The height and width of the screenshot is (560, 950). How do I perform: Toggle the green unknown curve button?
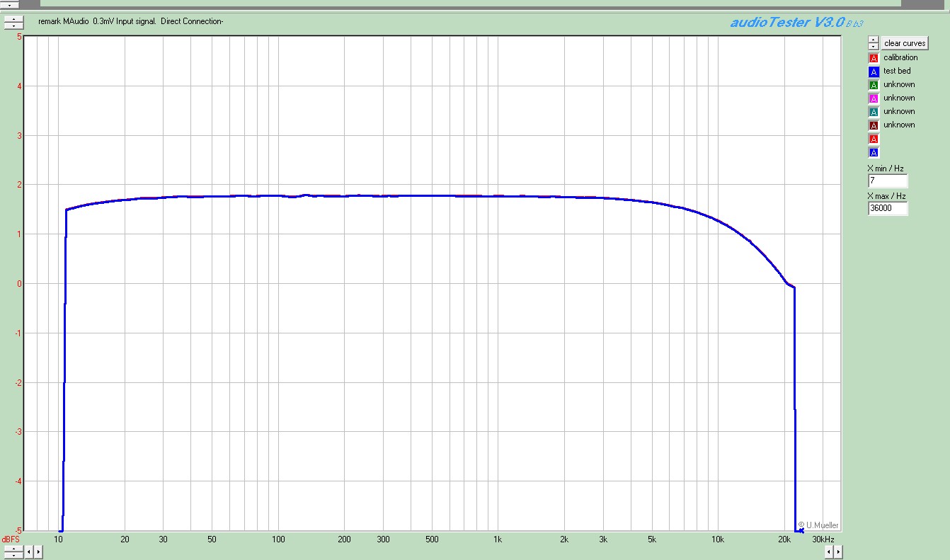pos(874,85)
